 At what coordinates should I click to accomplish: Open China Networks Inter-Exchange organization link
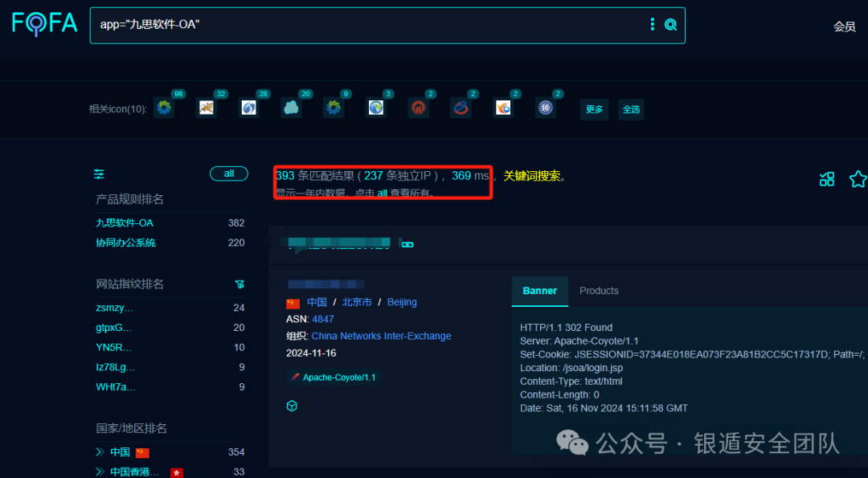click(382, 336)
